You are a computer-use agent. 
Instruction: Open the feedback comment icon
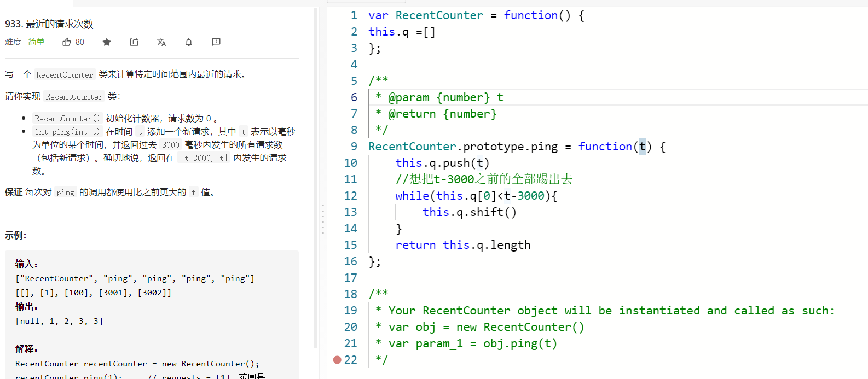216,42
